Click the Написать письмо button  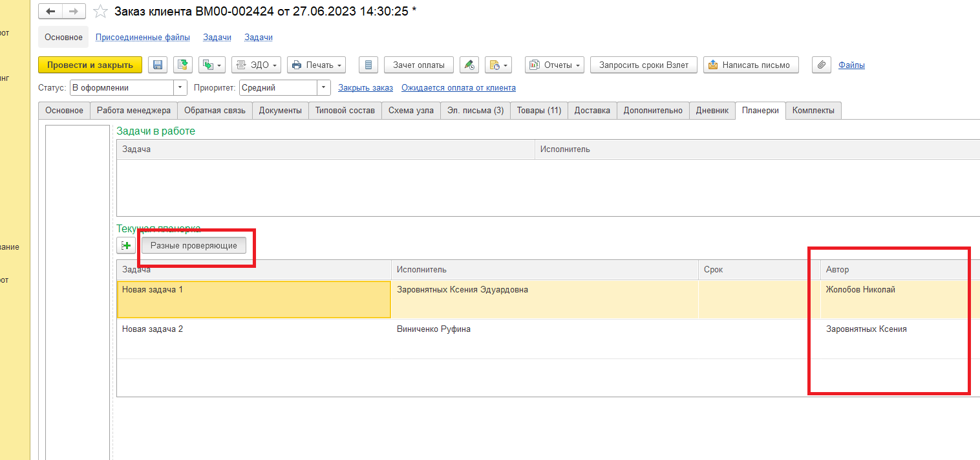[x=751, y=65]
